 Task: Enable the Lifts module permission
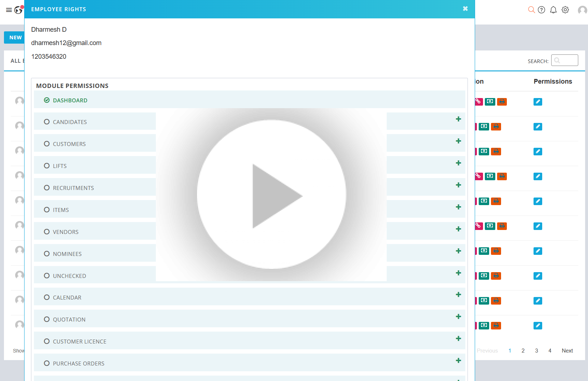(x=47, y=166)
